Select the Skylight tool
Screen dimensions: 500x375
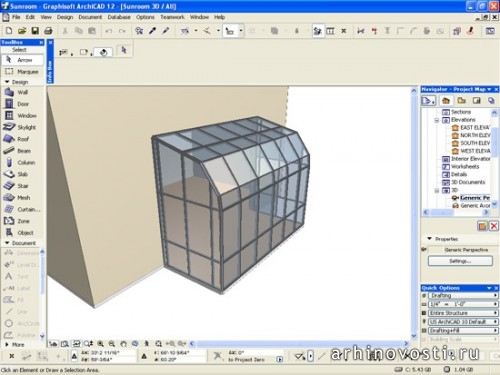22,127
